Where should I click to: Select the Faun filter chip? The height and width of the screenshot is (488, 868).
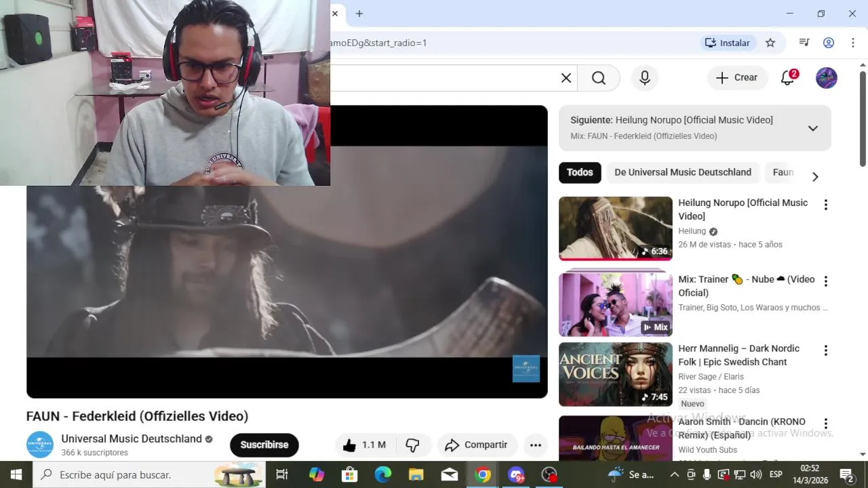click(783, 172)
